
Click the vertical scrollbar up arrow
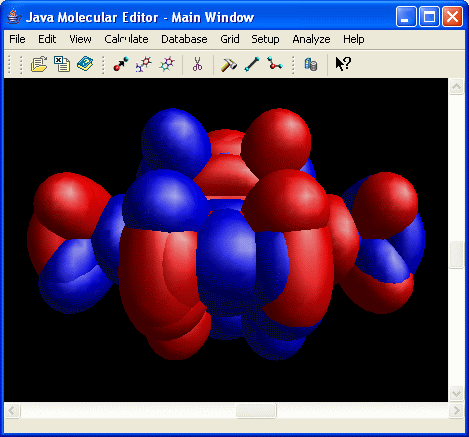tap(456, 87)
